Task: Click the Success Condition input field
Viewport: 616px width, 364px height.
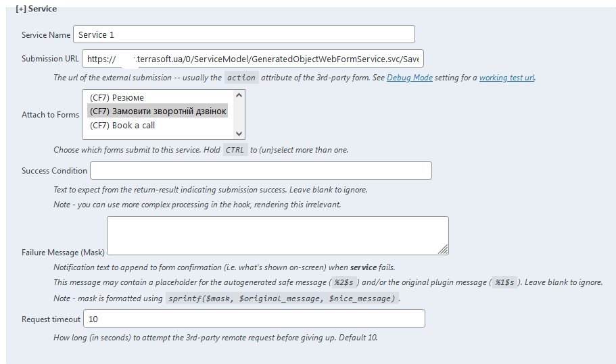Action: (x=260, y=171)
